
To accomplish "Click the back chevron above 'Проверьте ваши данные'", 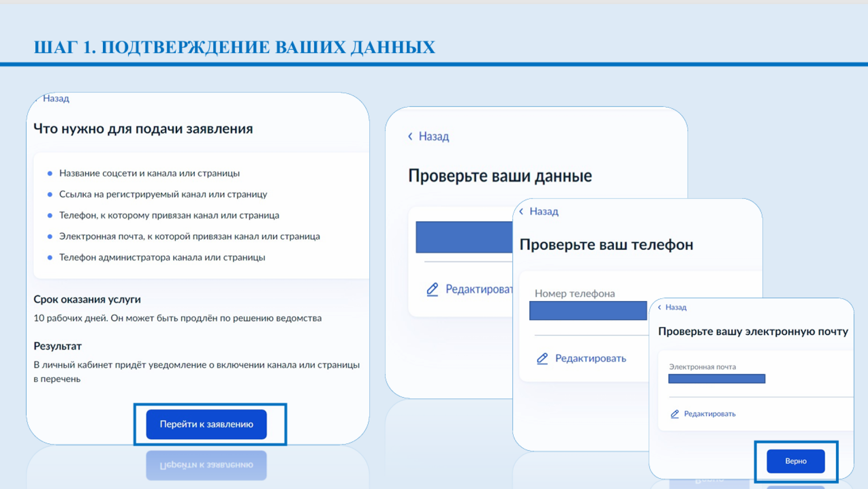I will click(x=410, y=136).
